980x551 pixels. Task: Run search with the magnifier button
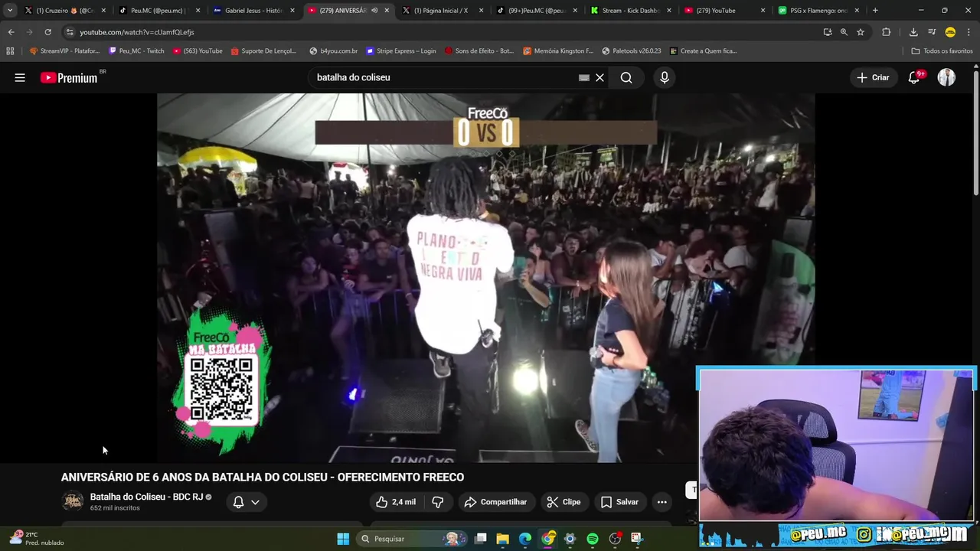pyautogui.click(x=626, y=77)
